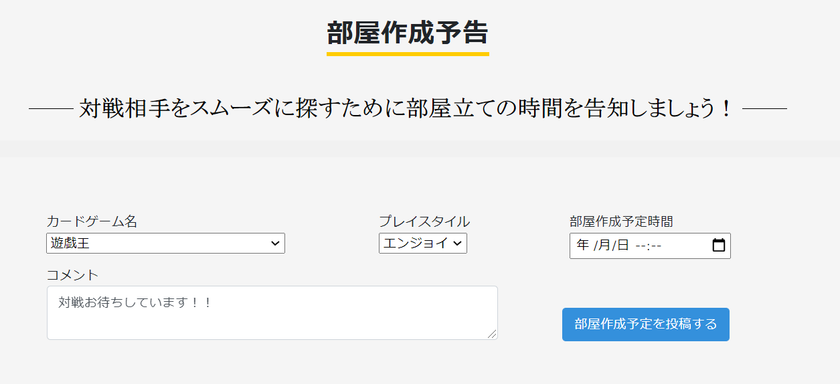Click the コメント label
The image size is (840, 384).
[x=72, y=275]
